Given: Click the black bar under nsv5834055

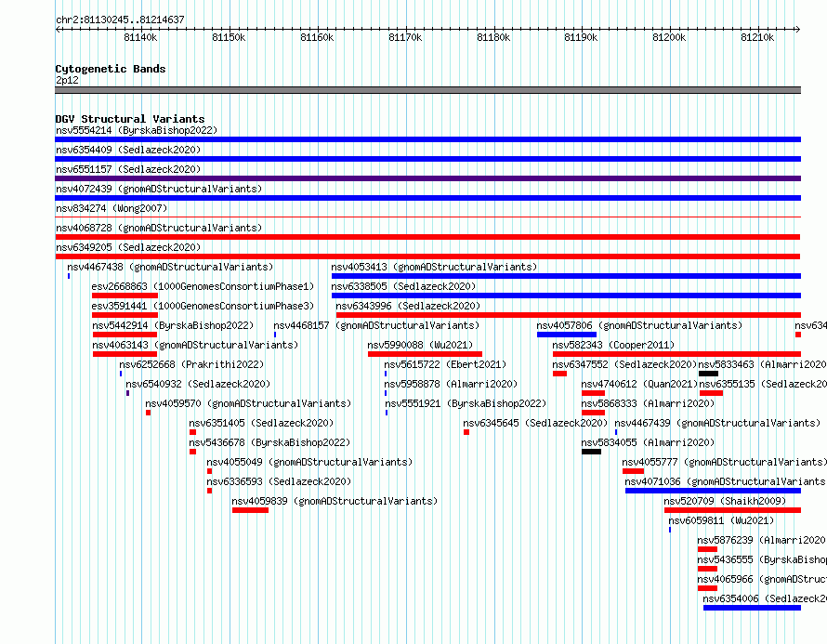Looking at the screenshot, I should click(x=591, y=452).
